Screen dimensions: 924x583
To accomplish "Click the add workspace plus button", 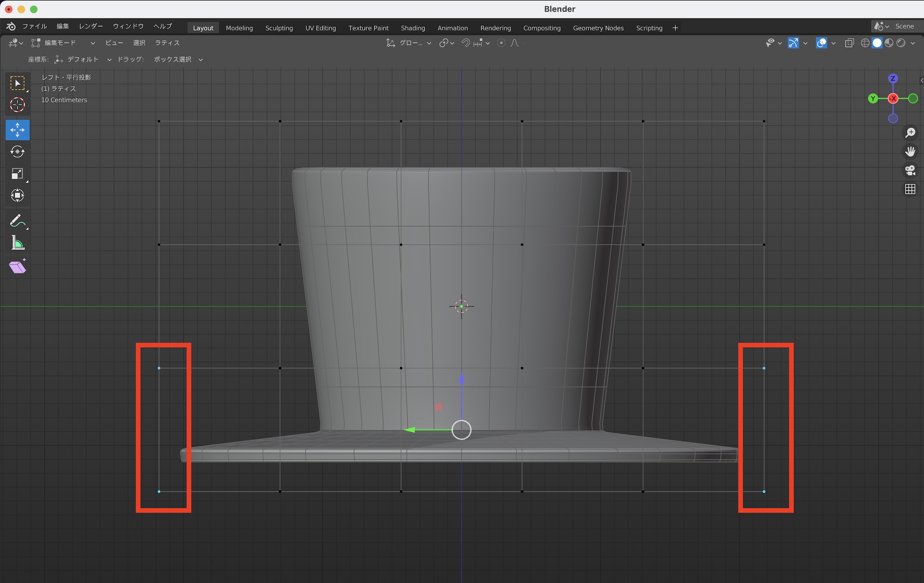I will [675, 28].
